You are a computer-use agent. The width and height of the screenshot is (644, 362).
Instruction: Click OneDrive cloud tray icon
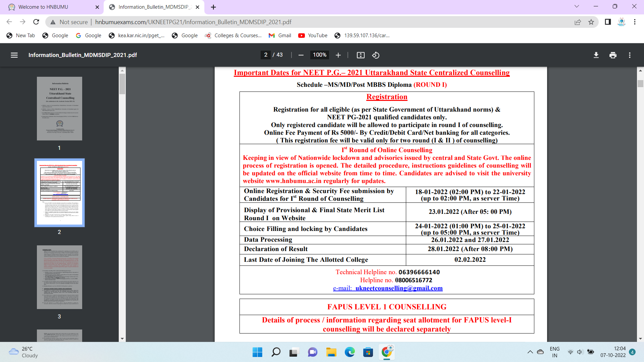pos(540,352)
